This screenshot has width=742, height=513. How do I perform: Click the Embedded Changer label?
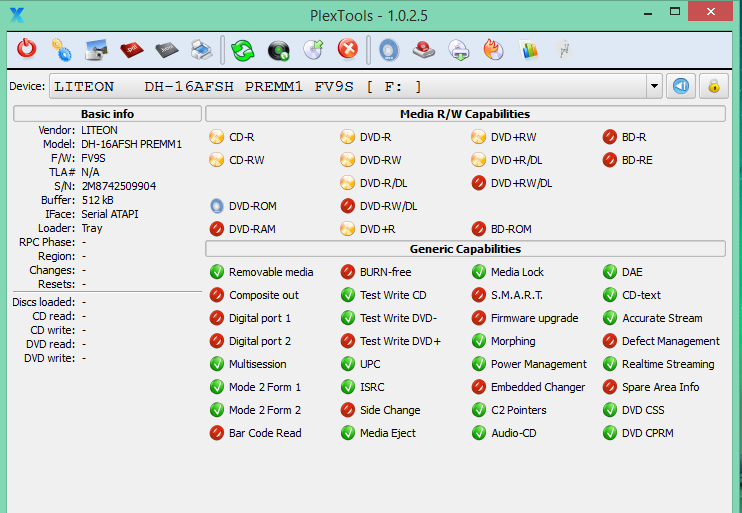pyautogui.click(x=538, y=387)
